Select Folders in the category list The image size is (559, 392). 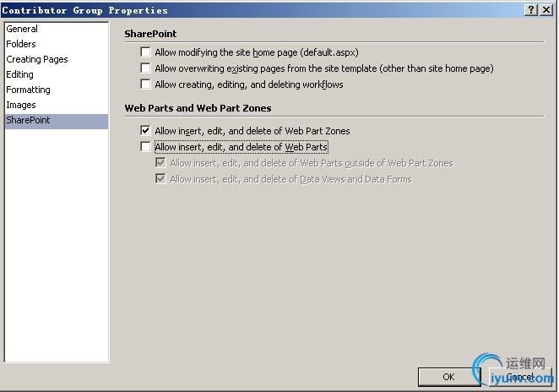(57, 44)
